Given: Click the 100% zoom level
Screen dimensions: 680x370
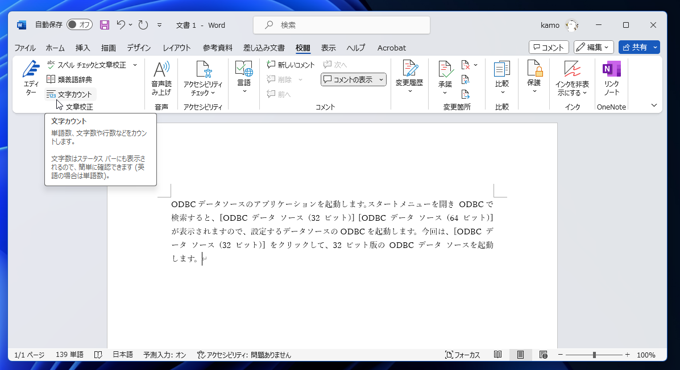Looking at the screenshot, I should pos(646,355).
